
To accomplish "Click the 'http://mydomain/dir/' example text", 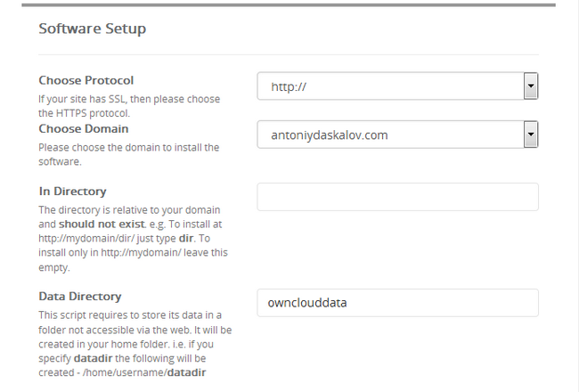I will pos(86,238).
